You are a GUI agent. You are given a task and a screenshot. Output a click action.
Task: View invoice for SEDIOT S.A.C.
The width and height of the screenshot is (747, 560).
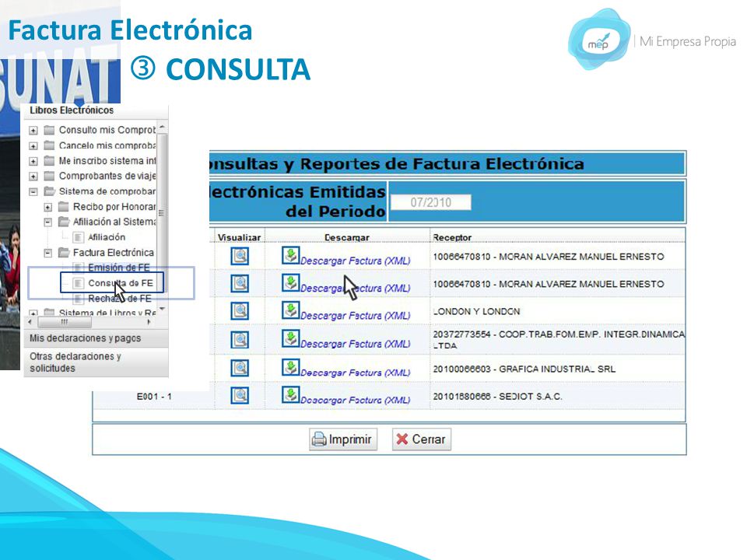click(240, 395)
